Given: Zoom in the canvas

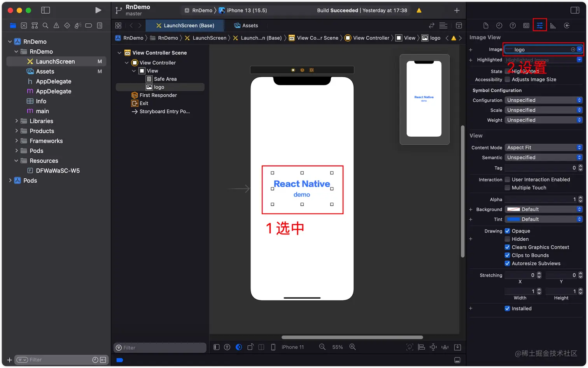Looking at the screenshot, I should 353,347.
